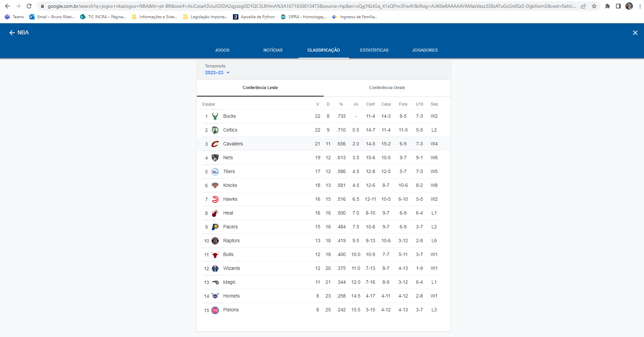Click the Nets team logo
The image size is (644, 337).
(215, 158)
